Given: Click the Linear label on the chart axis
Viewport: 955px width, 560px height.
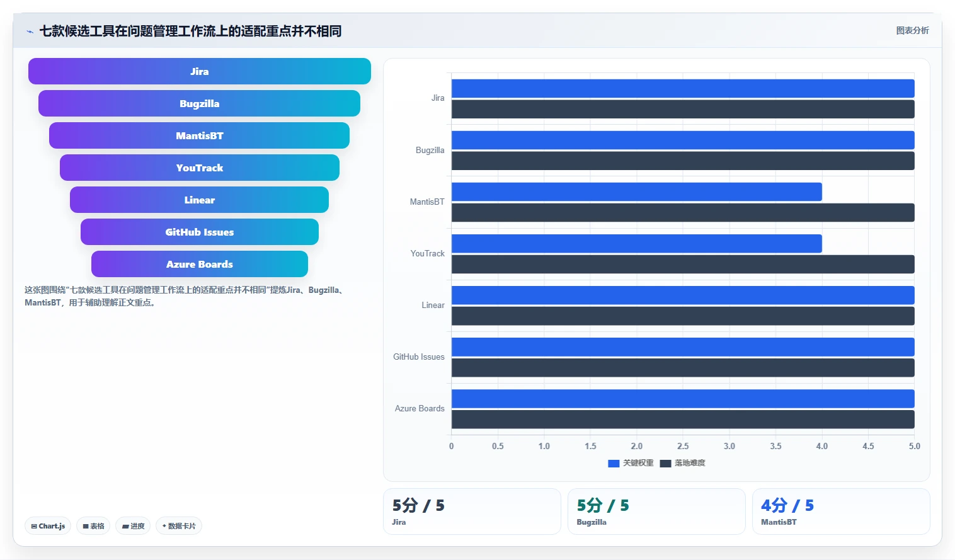Looking at the screenshot, I should 433,305.
